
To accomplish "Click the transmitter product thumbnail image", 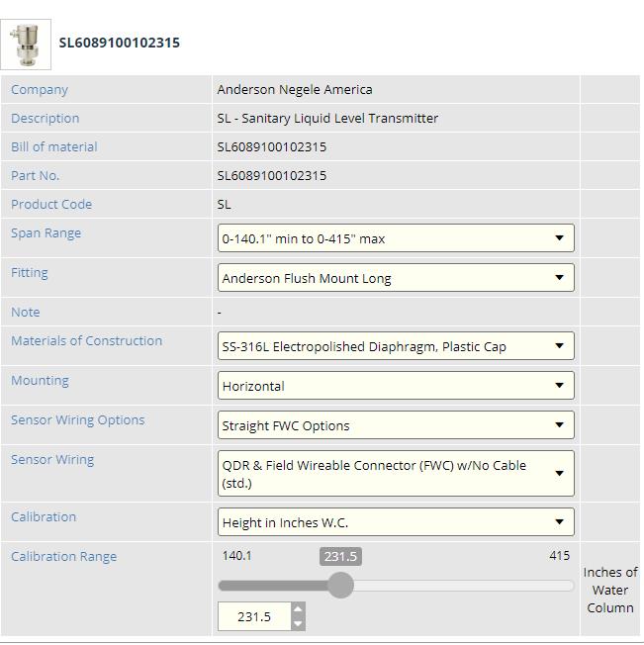I will (x=26, y=45).
